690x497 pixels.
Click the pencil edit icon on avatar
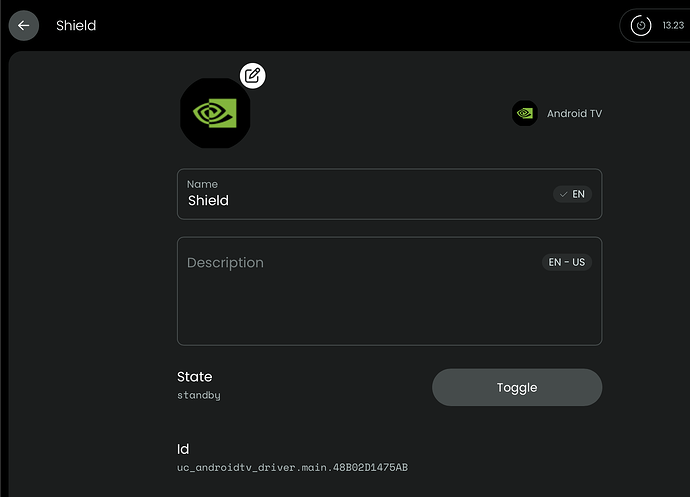(x=253, y=75)
